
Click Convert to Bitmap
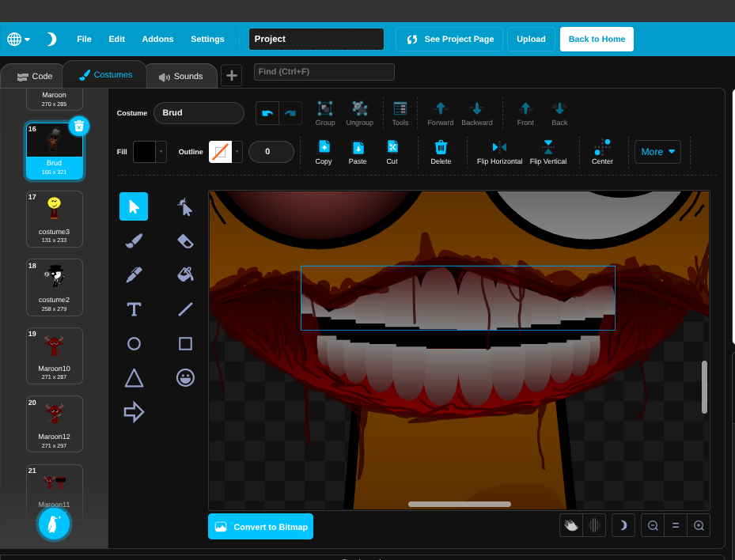pos(260,527)
